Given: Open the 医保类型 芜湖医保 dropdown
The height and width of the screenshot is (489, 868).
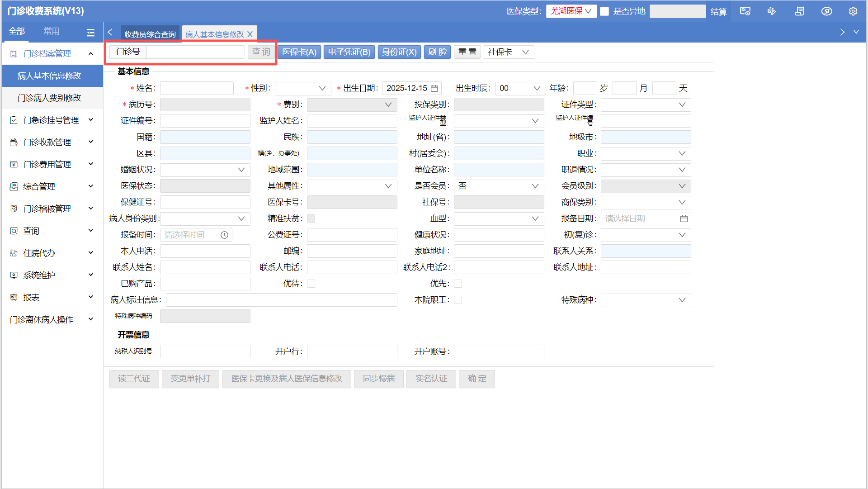Looking at the screenshot, I should pos(571,11).
